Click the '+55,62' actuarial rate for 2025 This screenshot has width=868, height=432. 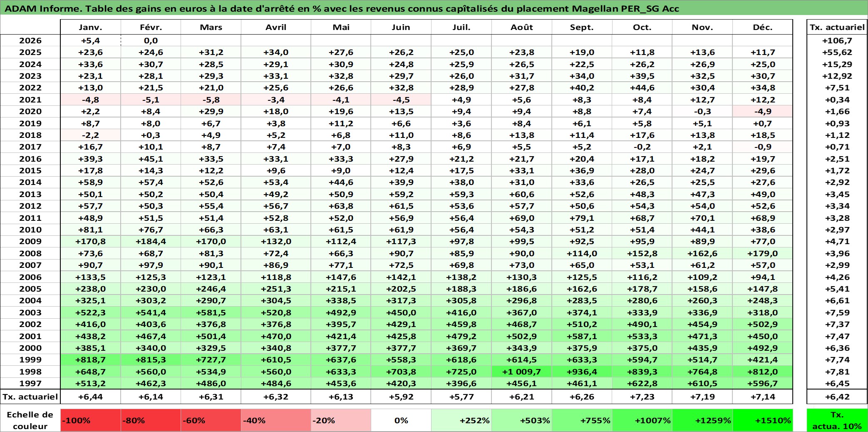tap(837, 52)
